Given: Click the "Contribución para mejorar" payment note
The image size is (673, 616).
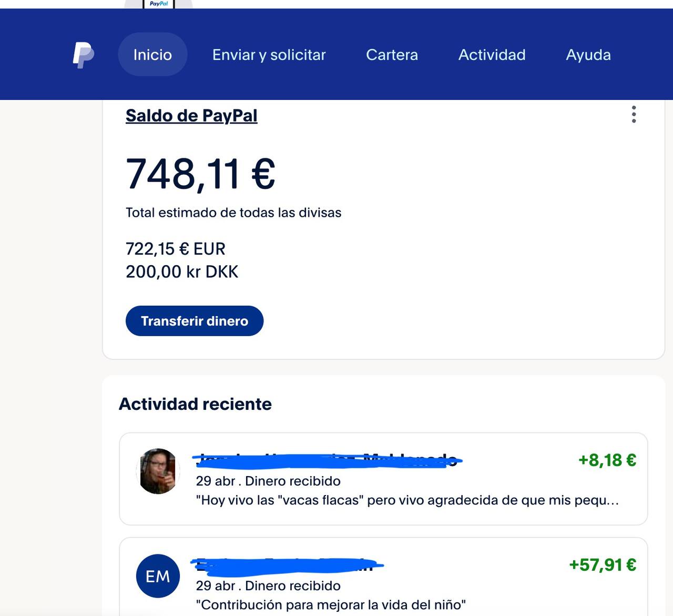Looking at the screenshot, I should pyautogui.click(x=331, y=605).
